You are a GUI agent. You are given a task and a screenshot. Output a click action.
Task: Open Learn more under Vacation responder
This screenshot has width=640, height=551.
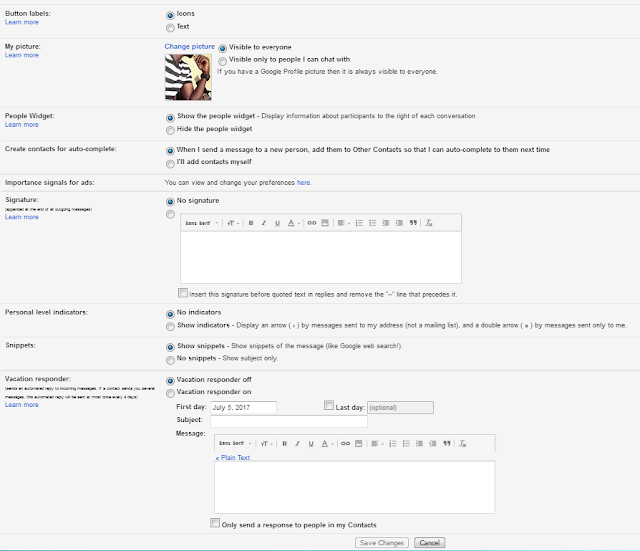22,404
